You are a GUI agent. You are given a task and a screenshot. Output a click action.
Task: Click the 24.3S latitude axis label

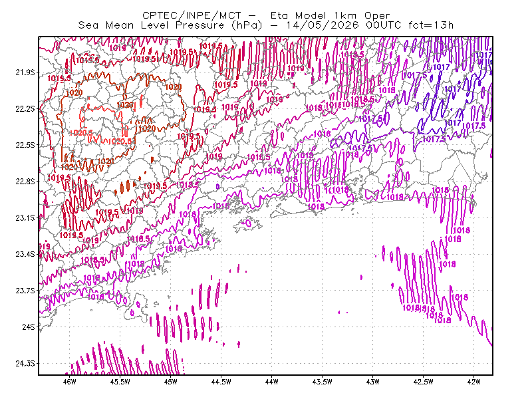pyautogui.click(x=25, y=364)
